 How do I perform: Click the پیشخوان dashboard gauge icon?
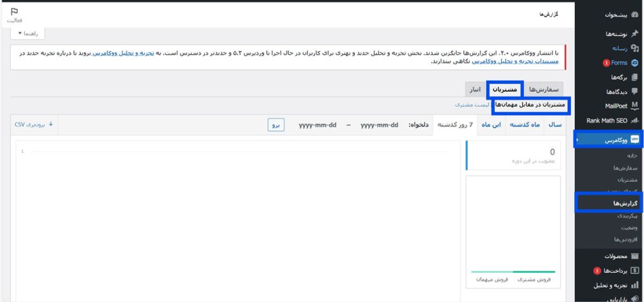(x=635, y=15)
